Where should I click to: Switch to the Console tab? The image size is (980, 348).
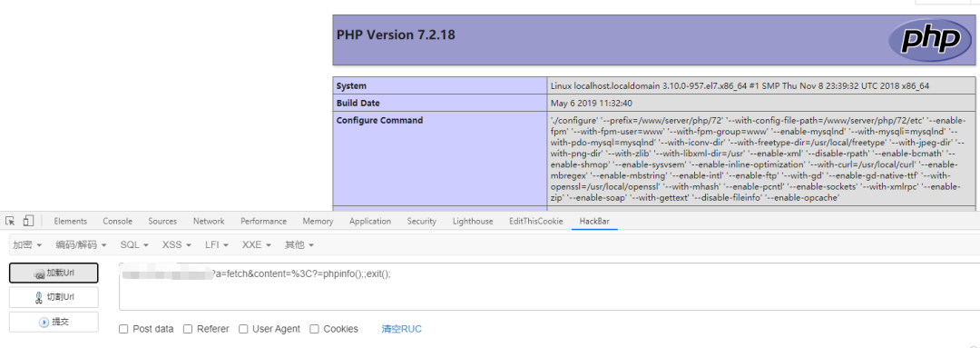click(x=117, y=221)
